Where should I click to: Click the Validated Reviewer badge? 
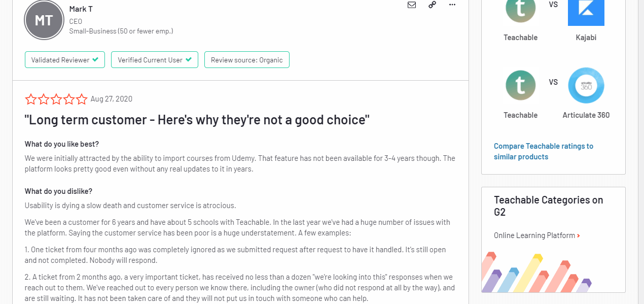point(65,60)
